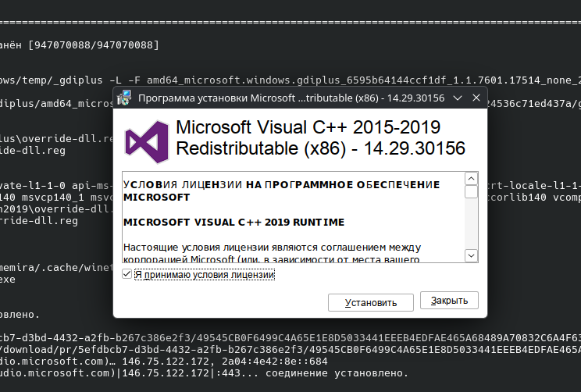Screen dimensions: 581x392
Task: Uncheck the license acceptance checkbox
Action: click(x=127, y=274)
